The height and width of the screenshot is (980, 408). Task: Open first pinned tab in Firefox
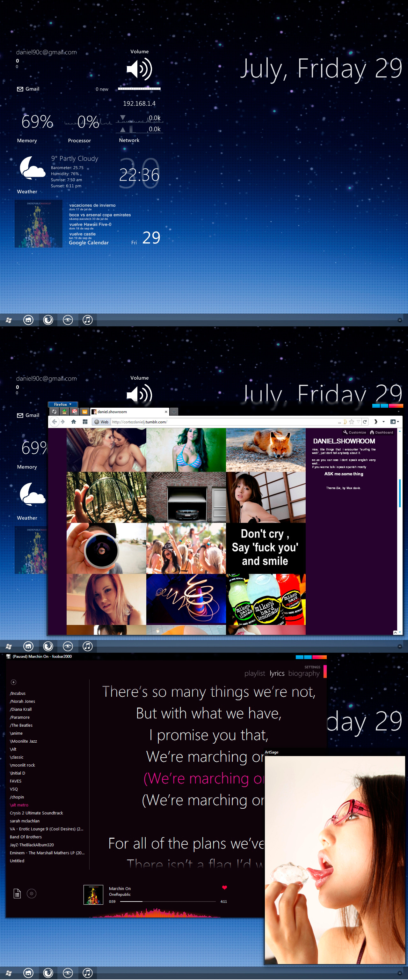tap(55, 412)
